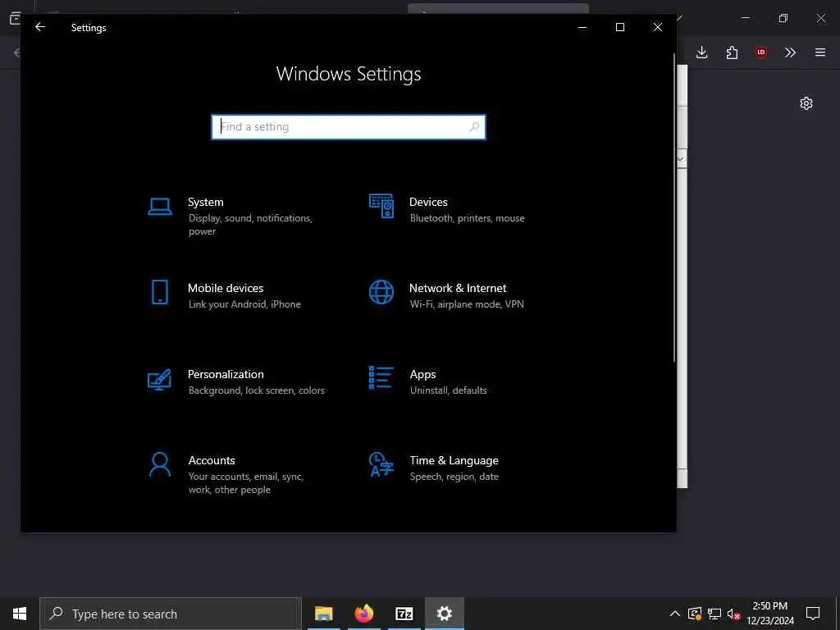The height and width of the screenshot is (630, 840).
Task: Open the Accounts person icon
Action: 160,464
